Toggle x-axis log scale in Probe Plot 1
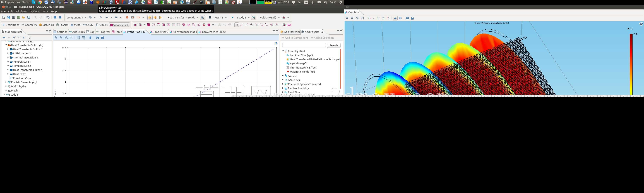The height and width of the screenshot is (193, 644). (78, 38)
